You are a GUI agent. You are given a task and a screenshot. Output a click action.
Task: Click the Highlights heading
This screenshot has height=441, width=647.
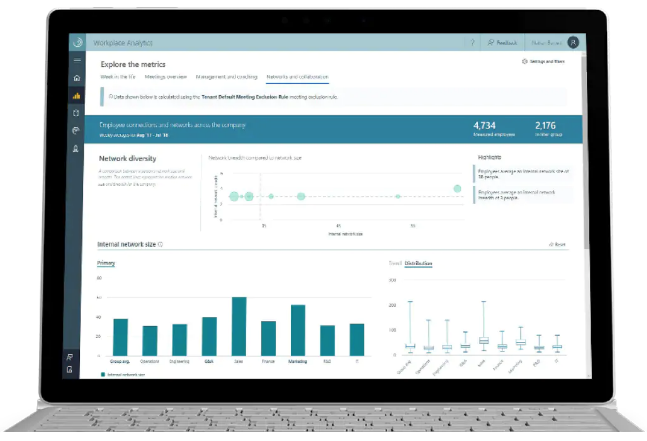[x=489, y=157]
